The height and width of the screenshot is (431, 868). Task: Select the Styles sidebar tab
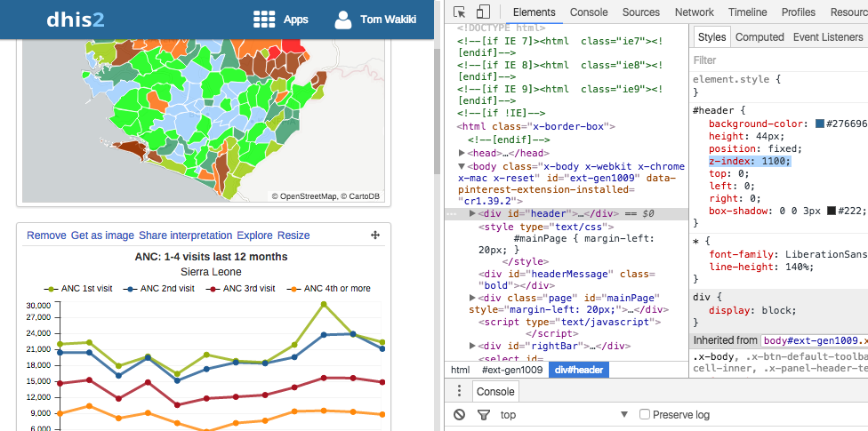point(711,37)
